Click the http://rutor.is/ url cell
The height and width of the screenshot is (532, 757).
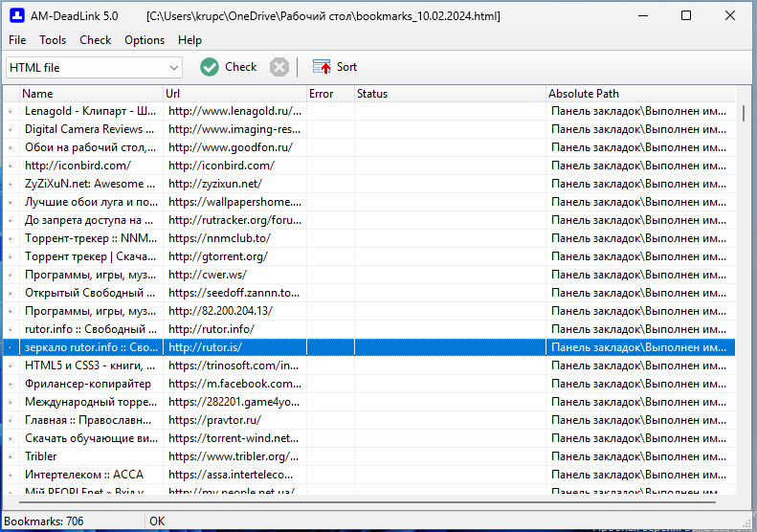click(234, 347)
